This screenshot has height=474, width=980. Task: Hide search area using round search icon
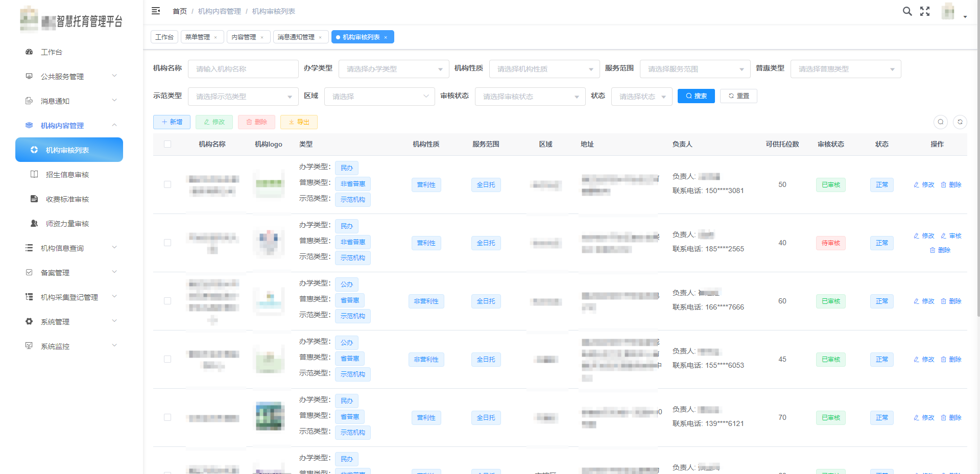[x=940, y=122]
